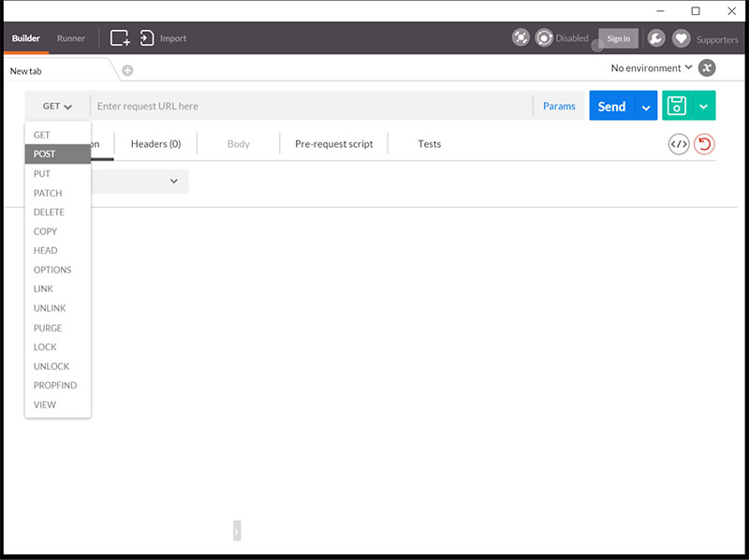The image size is (749, 560).
Task: Minimize the Postman window
Action: [660, 10]
